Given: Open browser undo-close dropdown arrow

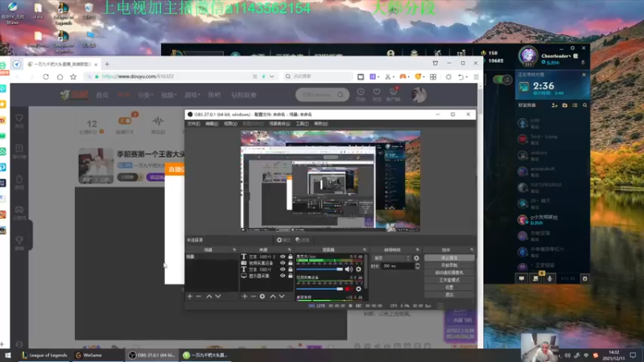Looking at the screenshot, I should click(467, 77).
